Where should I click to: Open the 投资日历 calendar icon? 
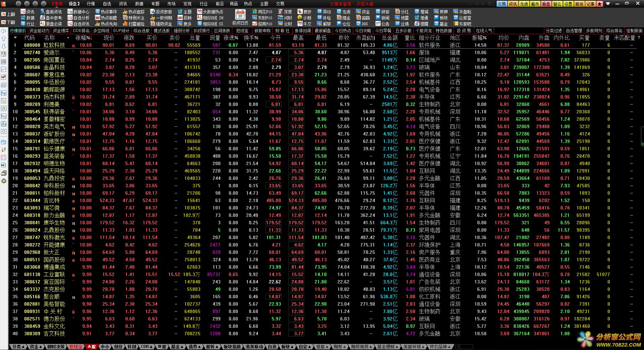pos(240,17)
